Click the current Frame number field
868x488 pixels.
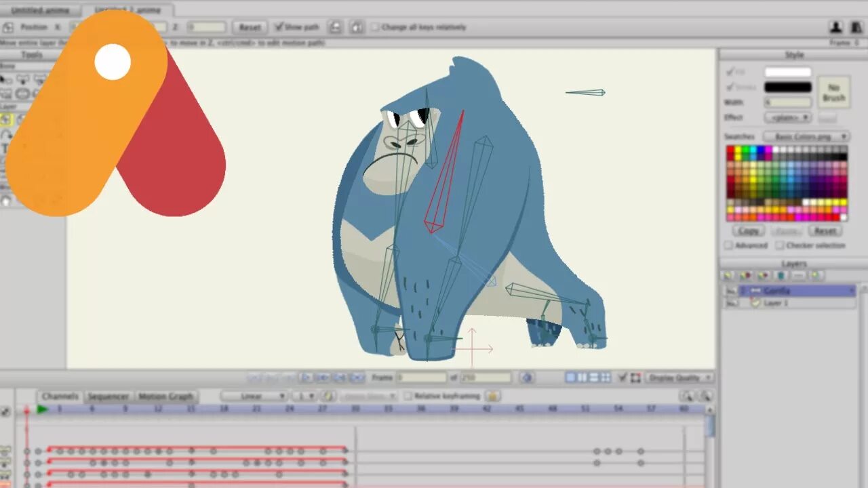(x=421, y=378)
